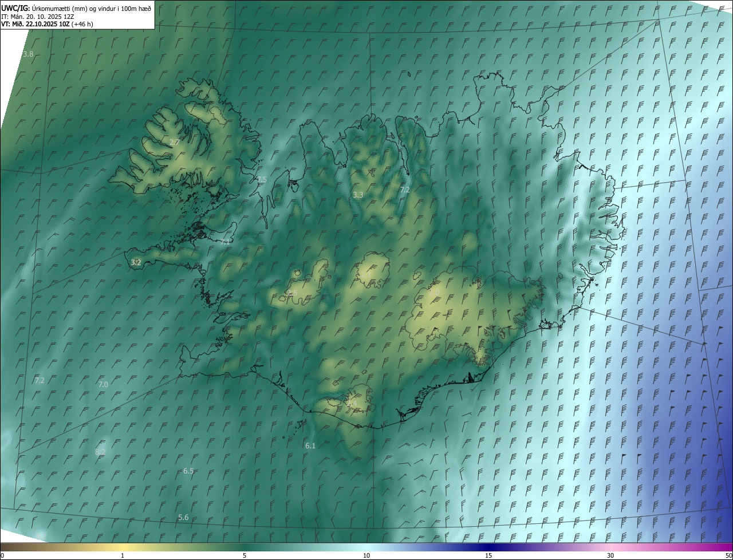This screenshot has width=733, height=560.
Task: Click the '7.1' value label on the map
Action: (225, 242)
